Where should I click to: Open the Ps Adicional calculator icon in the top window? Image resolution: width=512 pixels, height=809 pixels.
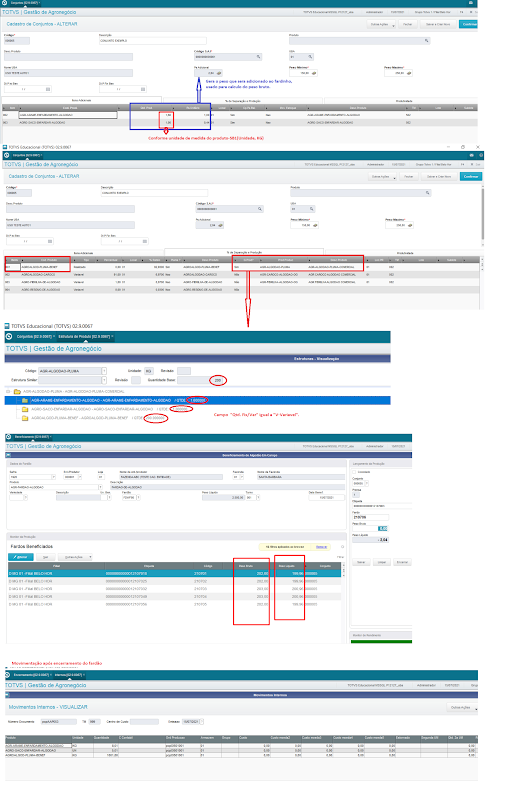click(x=219, y=73)
